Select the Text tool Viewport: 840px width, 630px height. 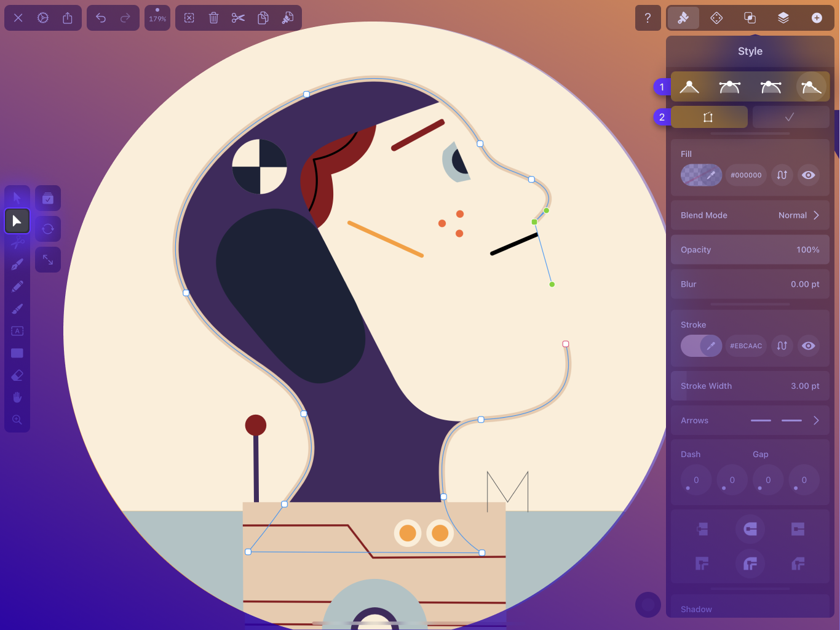point(17,331)
